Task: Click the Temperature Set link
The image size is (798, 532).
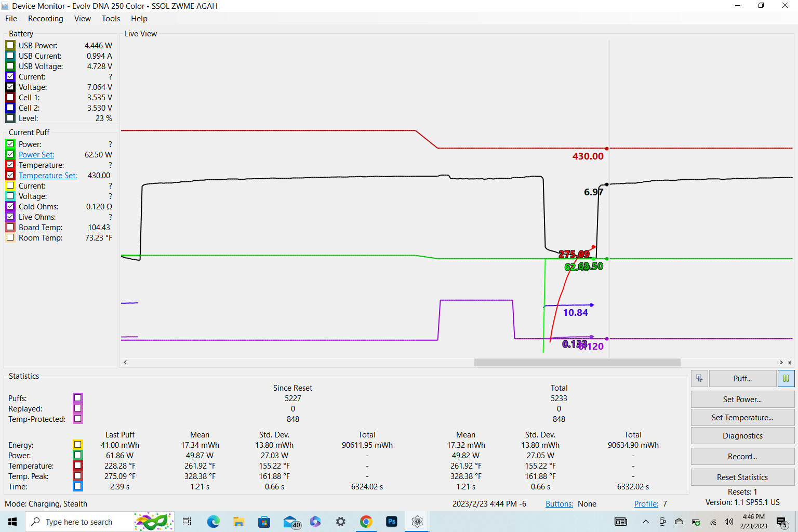Action: pos(48,176)
